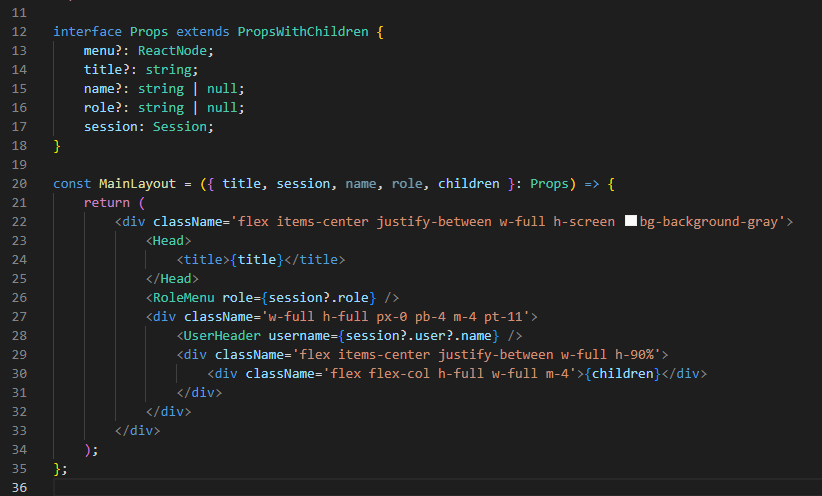The image size is (822, 496).
Task: Click 'role?' property on line 16
Action: 103,107
